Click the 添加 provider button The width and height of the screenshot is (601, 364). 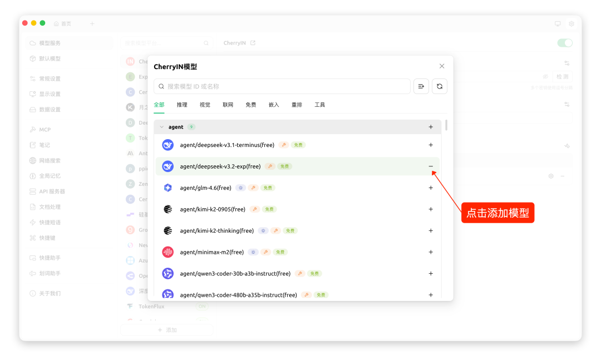click(x=167, y=330)
